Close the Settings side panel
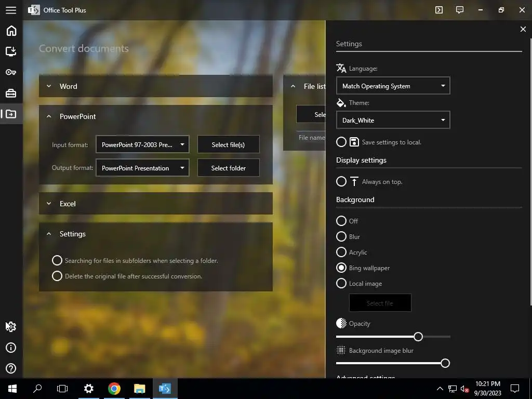 click(523, 29)
